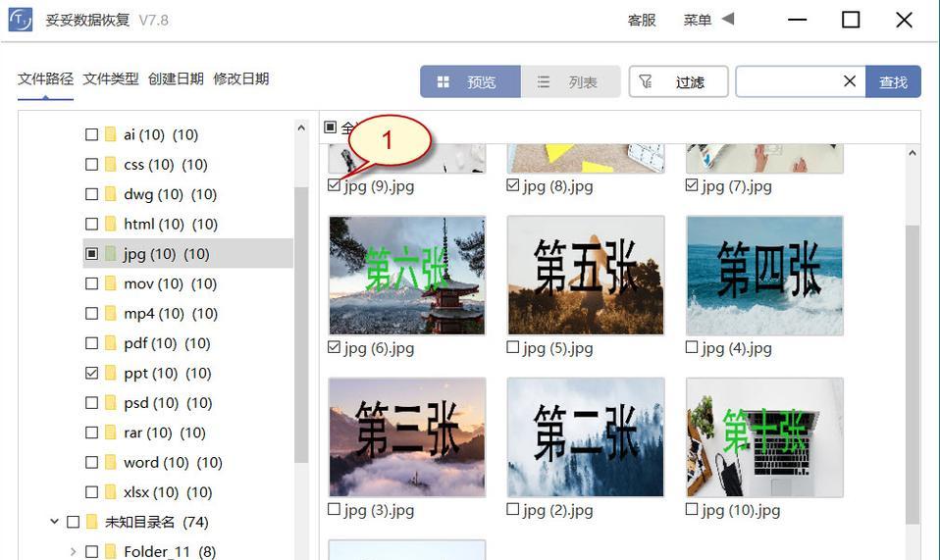
Task: Click the arrow icon beside 菜单
Action: click(728, 19)
